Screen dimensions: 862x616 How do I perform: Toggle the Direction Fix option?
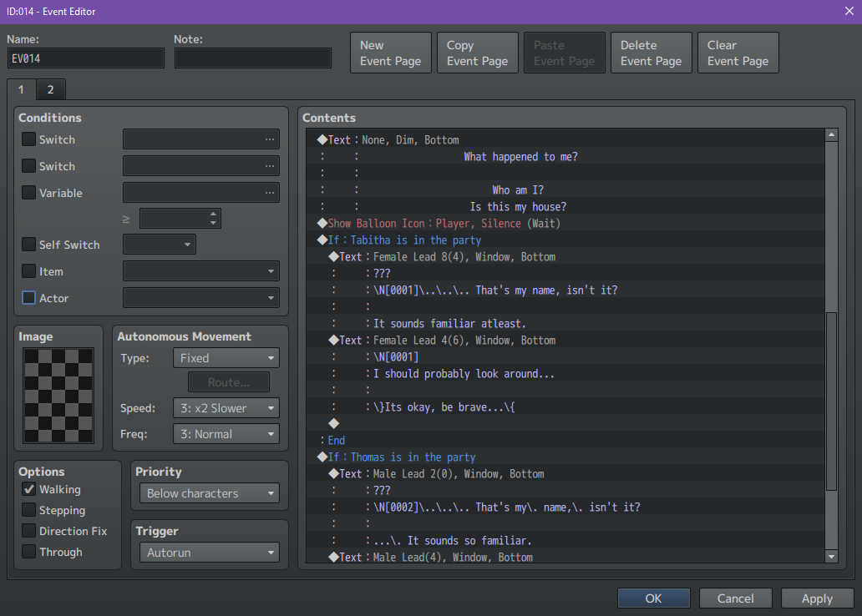pyautogui.click(x=28, y=531)
